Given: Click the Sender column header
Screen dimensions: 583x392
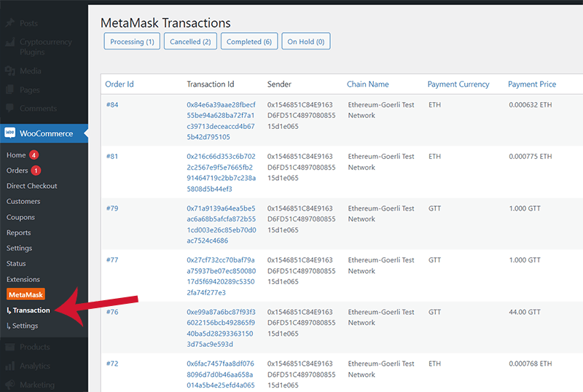Looking at the screenshot, I should coord(279,84).
